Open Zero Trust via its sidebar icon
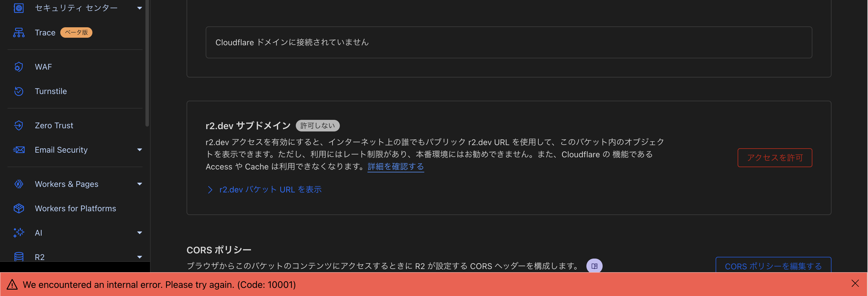The image size is (868, 296). pyautogui.click(x=19, y=125)
